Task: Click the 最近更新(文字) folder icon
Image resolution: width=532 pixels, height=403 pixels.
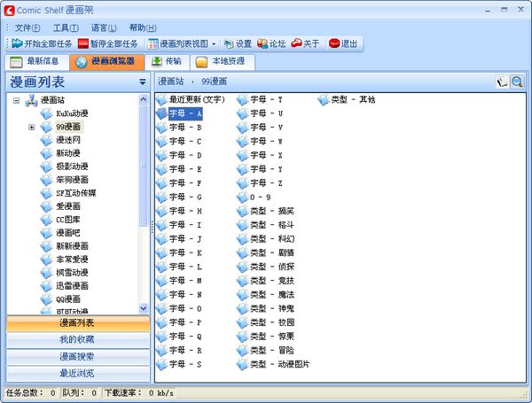Action: click(162, 100)
